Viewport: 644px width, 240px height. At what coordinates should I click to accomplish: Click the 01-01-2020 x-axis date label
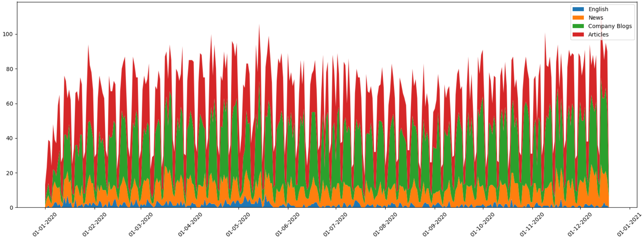[x=45, y=225]
